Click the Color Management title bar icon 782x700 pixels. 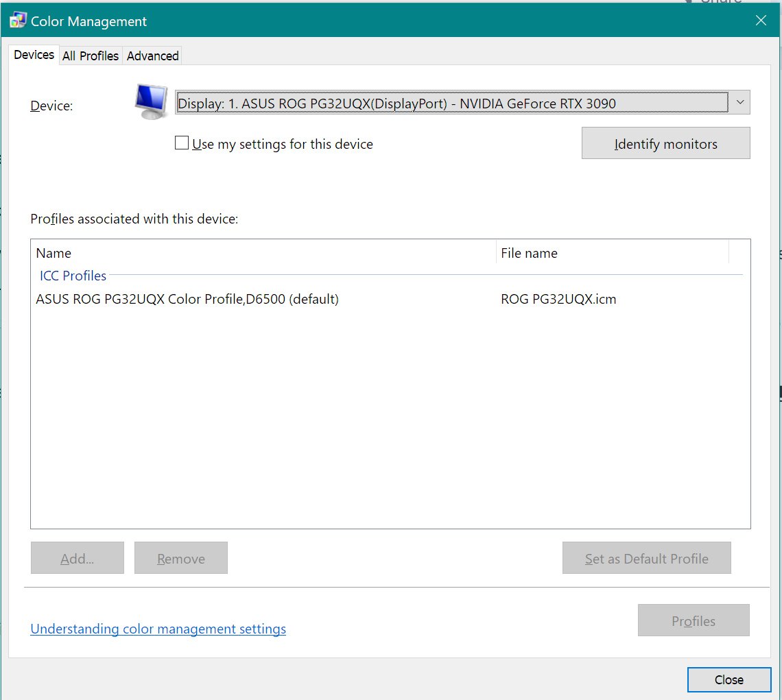[x=17, y=21]
